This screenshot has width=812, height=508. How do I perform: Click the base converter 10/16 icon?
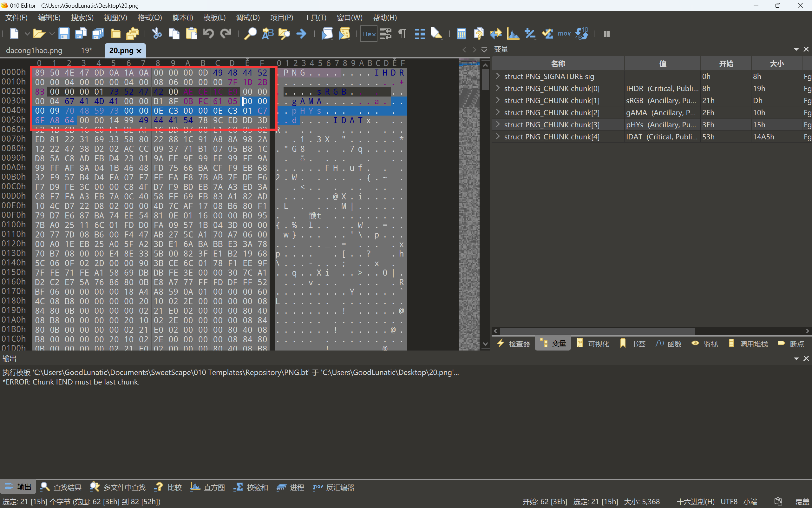[x=581, y=34]
